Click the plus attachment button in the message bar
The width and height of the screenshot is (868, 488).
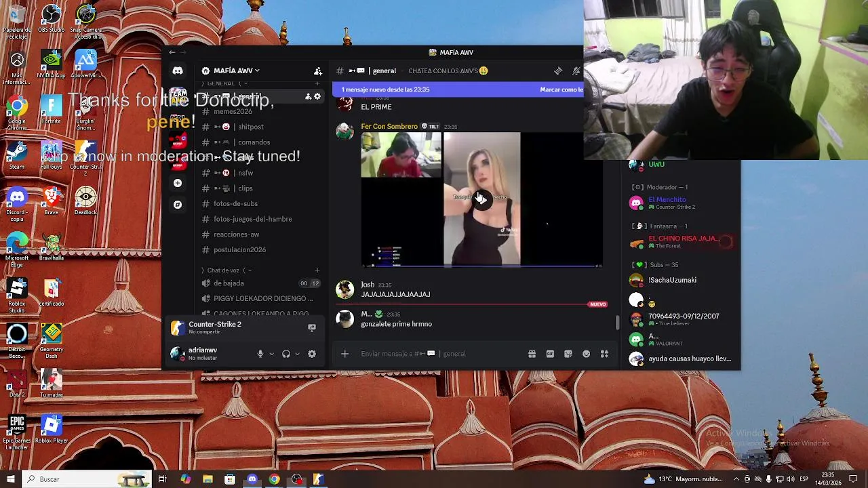(344, 354)
